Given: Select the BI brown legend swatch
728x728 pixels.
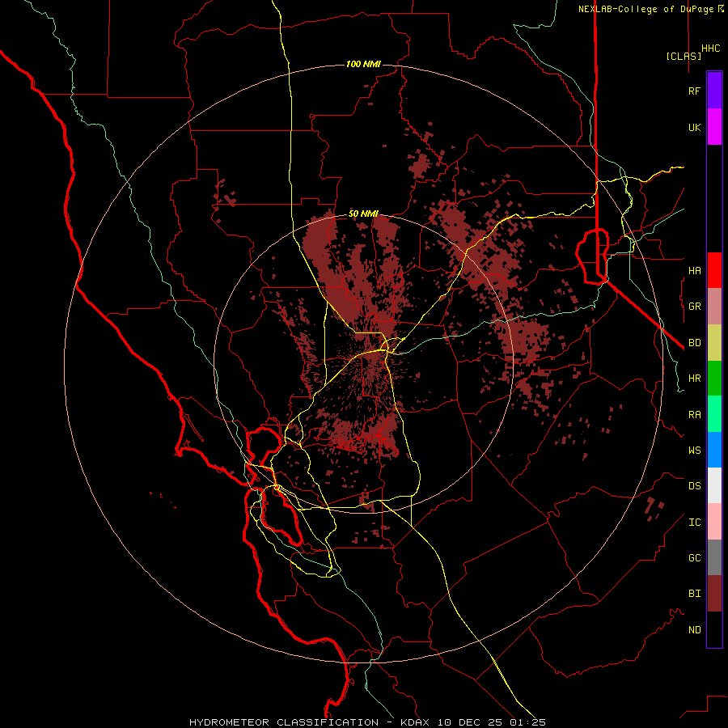Looking at the screenshot, I should coord(714,594).
